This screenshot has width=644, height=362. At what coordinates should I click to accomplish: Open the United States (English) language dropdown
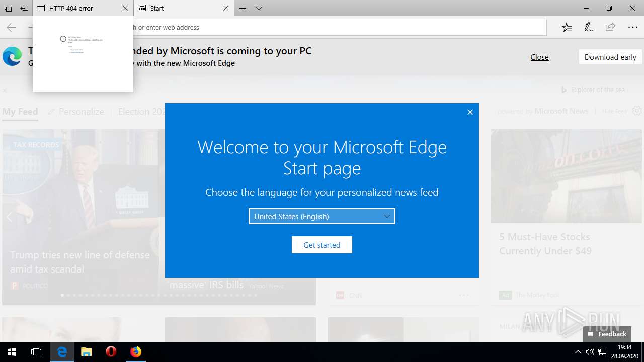(322, 216)
